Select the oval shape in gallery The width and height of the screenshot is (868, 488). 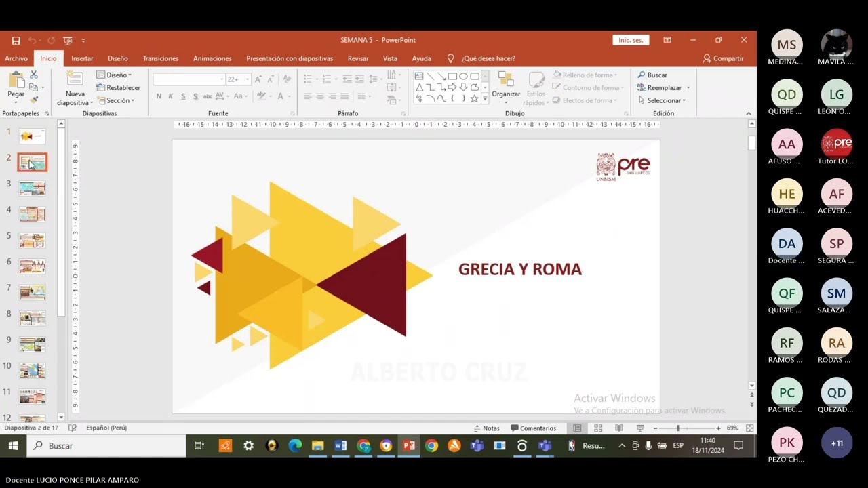point(463,76)
